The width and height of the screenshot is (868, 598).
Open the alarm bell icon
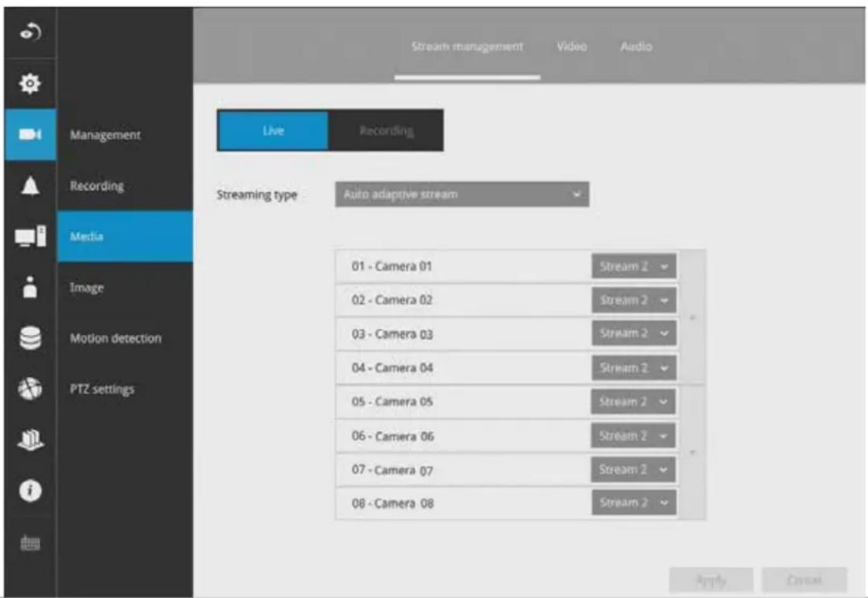pyautogui.click(x=30, y=186)
